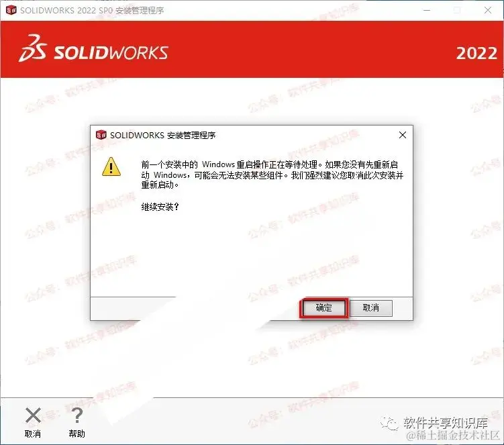Close the SOLIDWORKS 安装管理程序 dialog with X
This screenshot has height=445, width=504.
pos(403,135)
